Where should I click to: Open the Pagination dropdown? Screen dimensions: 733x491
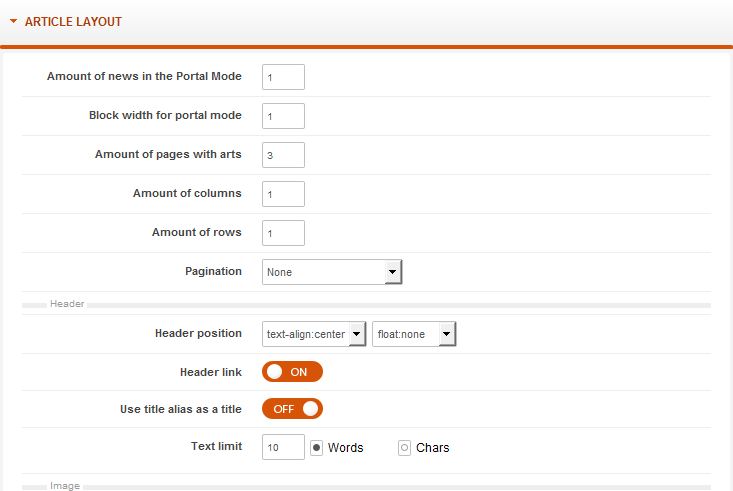point(332,272)
